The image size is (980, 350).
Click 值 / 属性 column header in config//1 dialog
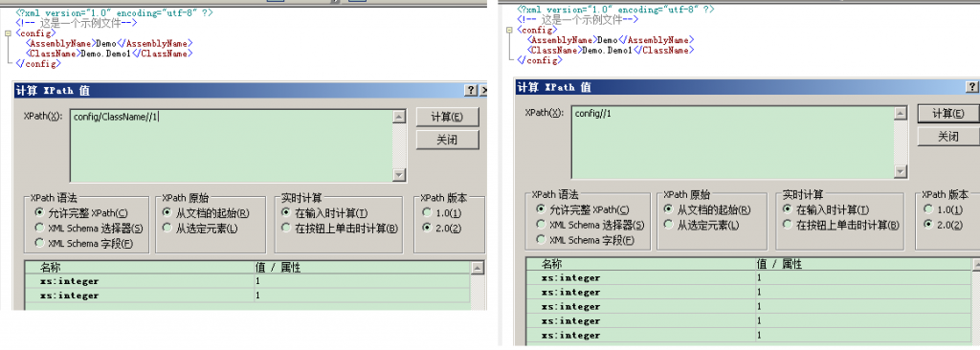[863, 264]
